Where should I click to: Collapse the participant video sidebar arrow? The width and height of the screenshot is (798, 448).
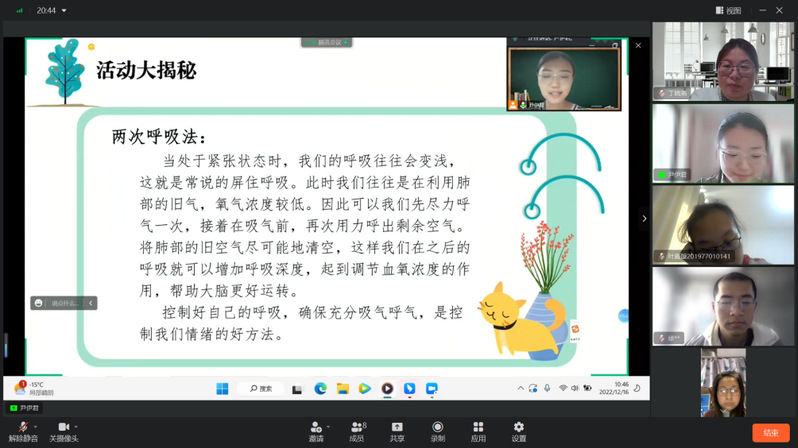(x=644, y=218)
